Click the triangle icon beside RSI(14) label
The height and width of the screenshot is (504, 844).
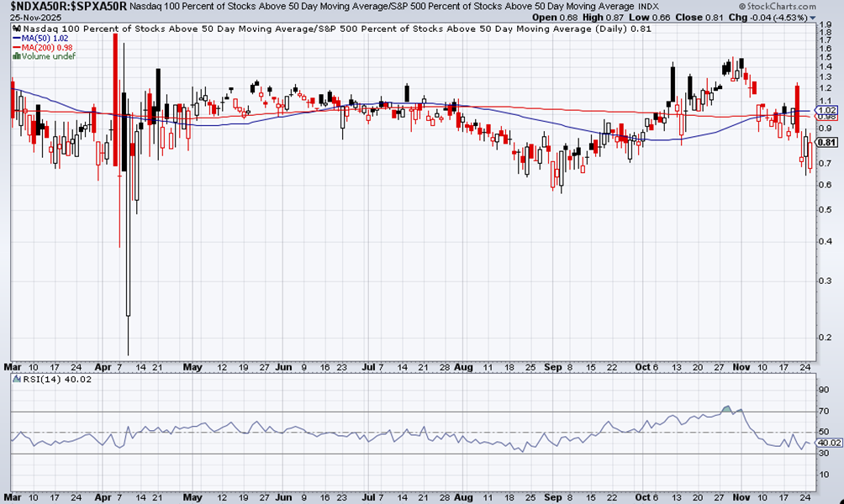pyautogui.click(x=17, y=379)
